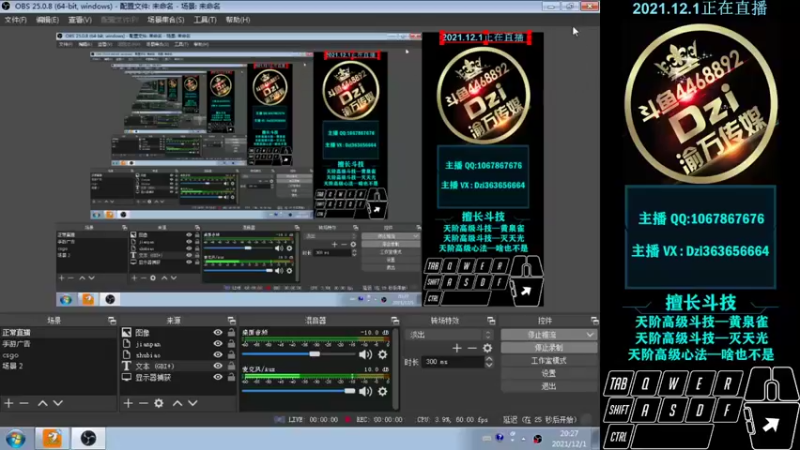Click OBS icon in taskbar

coord(88,438)
